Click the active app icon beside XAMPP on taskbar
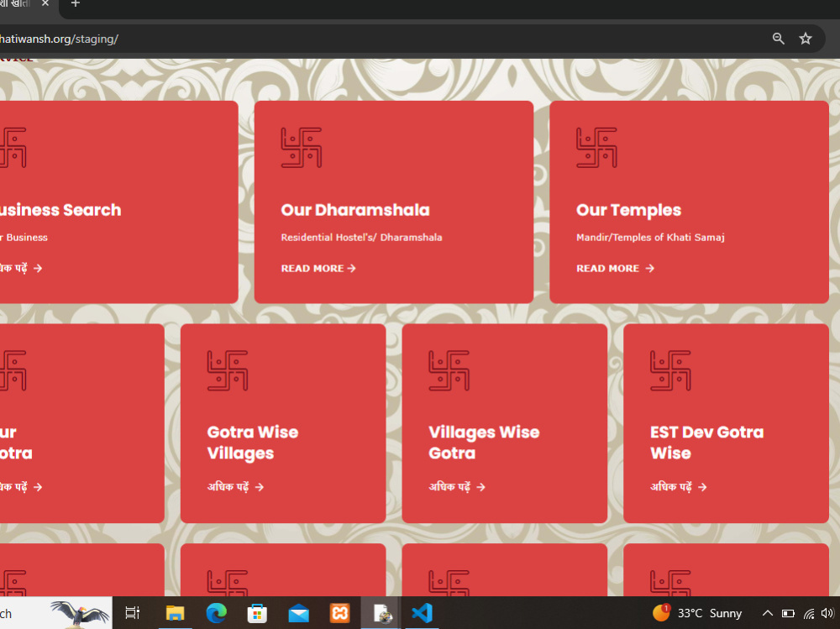This screenshot has width=840, height=629. [381, 613]
